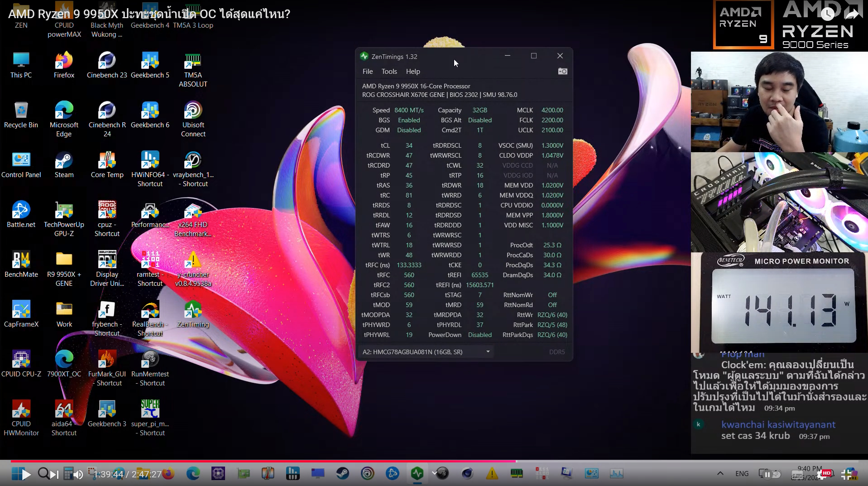This screenshot has width=868, height=486.
Task: Show hidden system tray icons chevron
Action: point(720,473)
